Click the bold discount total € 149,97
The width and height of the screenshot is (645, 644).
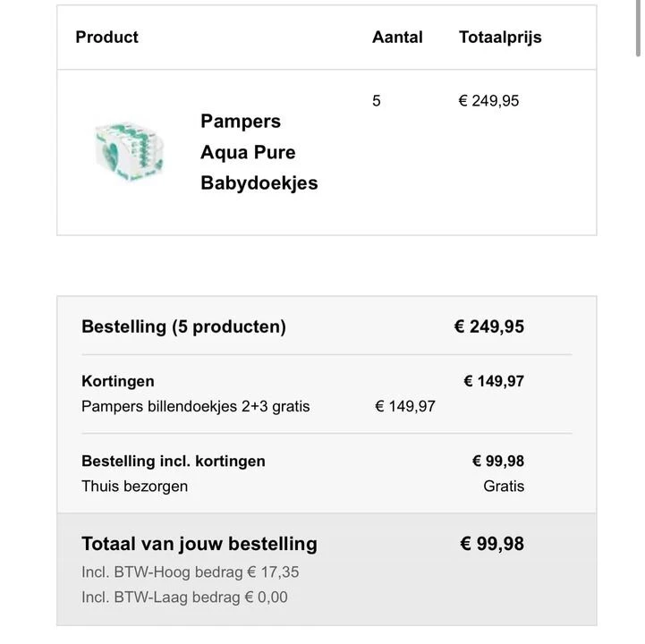pyautogui.click(x=494, y=381)
